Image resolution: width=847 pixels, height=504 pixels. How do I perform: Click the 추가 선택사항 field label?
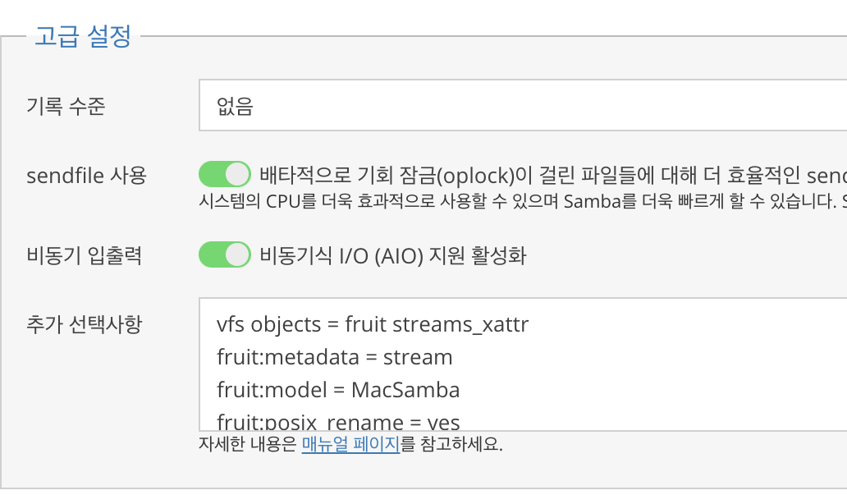pyautogui.click(x=85, y=324)
